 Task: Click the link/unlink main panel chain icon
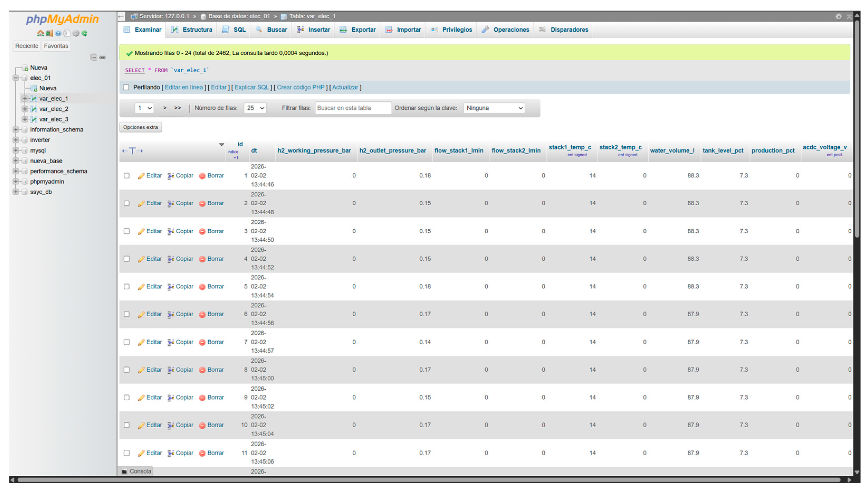point(102,57)
